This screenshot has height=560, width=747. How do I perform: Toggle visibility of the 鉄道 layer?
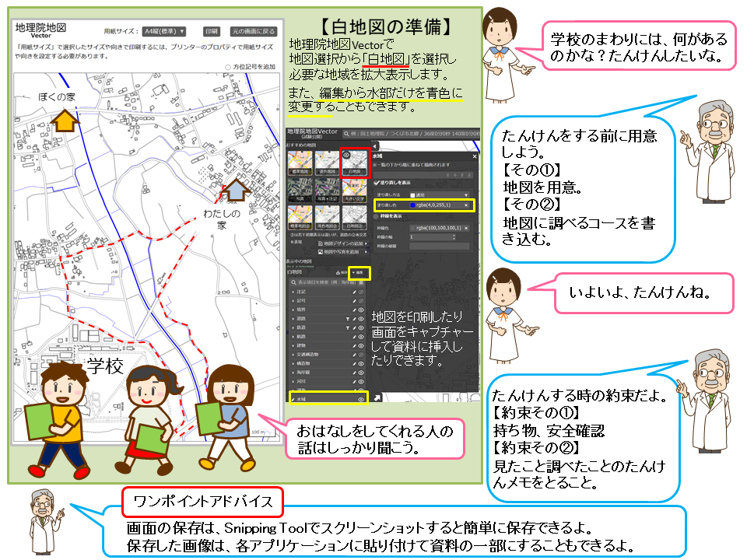point(361,328)
